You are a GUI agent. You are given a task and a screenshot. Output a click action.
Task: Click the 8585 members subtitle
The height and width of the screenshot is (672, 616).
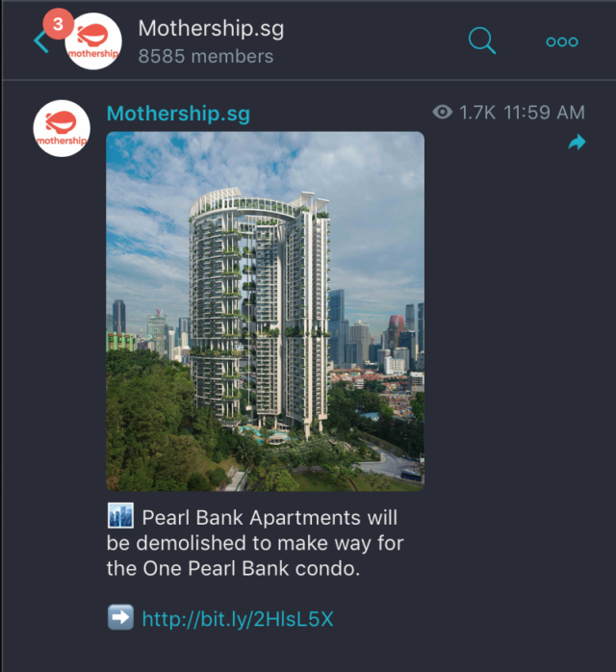pos(206,57)
